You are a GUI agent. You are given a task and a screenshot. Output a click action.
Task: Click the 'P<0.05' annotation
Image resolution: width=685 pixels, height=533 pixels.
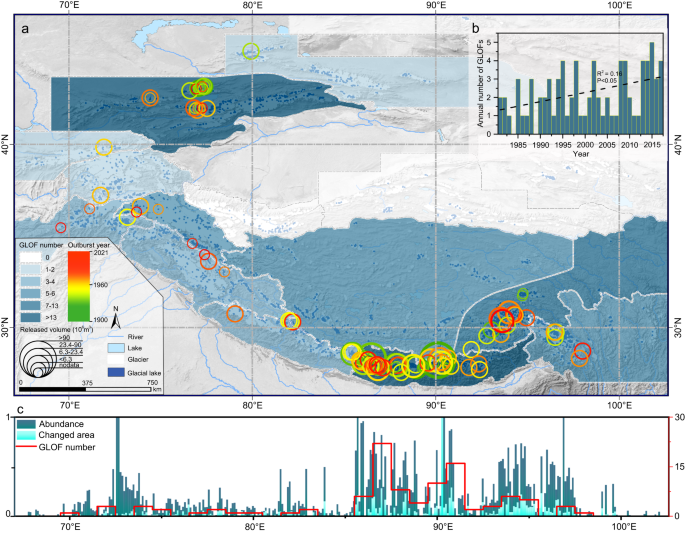(606, 80)
